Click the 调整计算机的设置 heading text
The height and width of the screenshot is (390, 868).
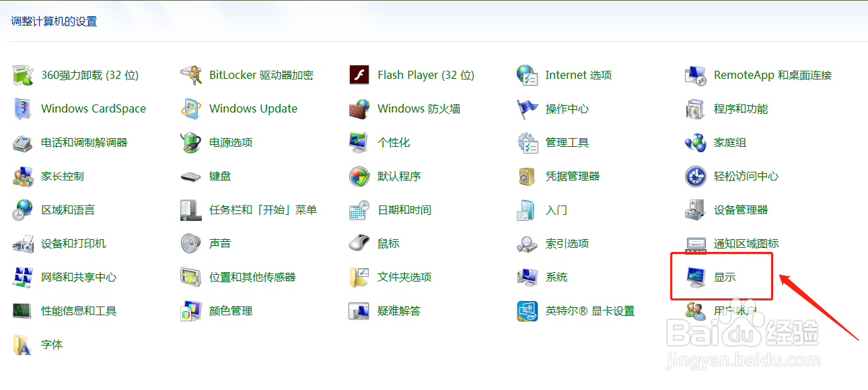click(x=54, y=22)
